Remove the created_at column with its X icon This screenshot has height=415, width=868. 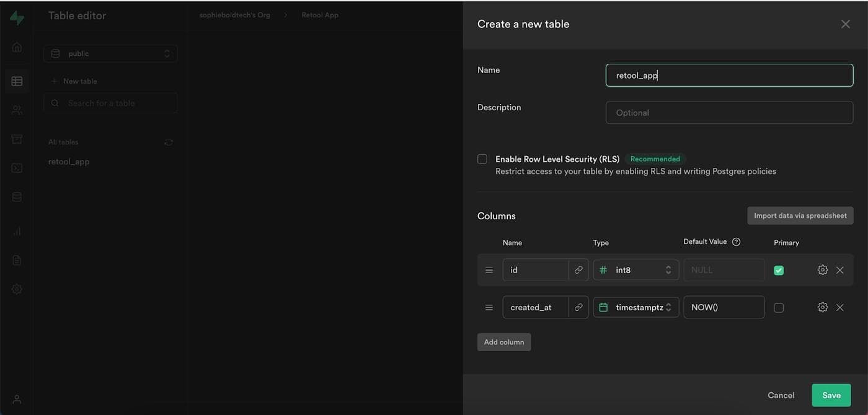coord(840,307)
